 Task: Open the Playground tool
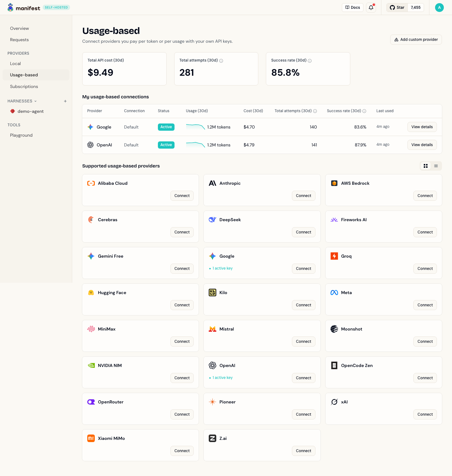(36, 135)
